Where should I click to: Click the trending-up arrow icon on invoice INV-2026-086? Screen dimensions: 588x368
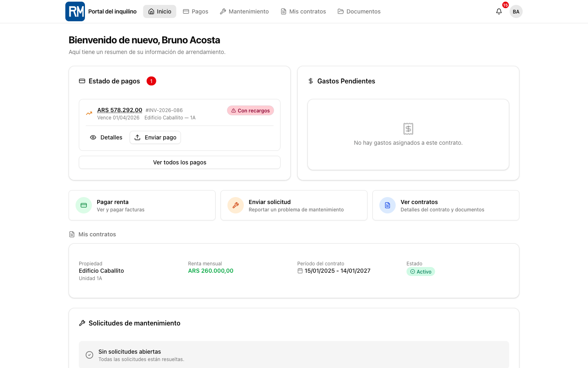pyautogui.click(x=89, y=114)
